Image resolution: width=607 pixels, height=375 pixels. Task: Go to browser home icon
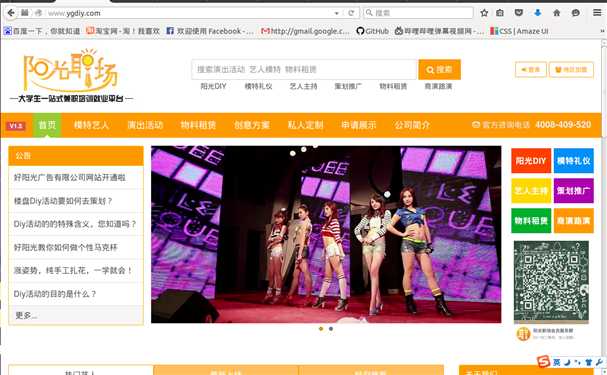pyautogui.click(x=557, y=13)
